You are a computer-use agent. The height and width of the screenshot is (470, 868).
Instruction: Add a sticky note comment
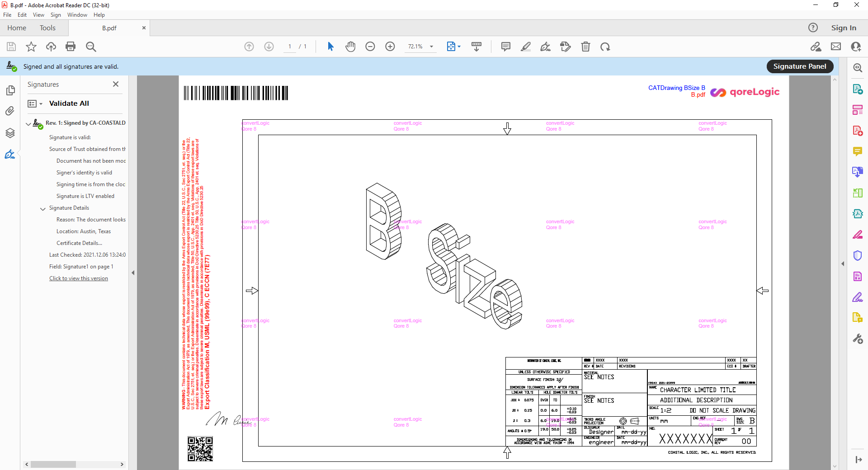506,47
